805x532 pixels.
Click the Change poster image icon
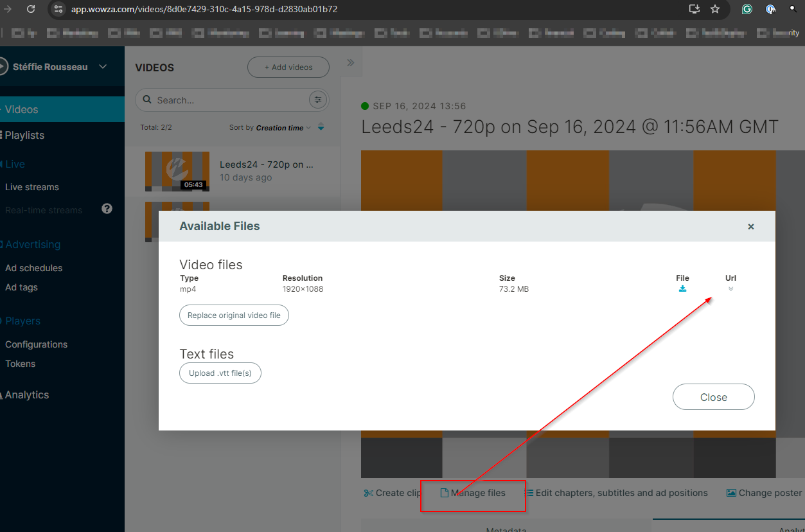[730, 492]
